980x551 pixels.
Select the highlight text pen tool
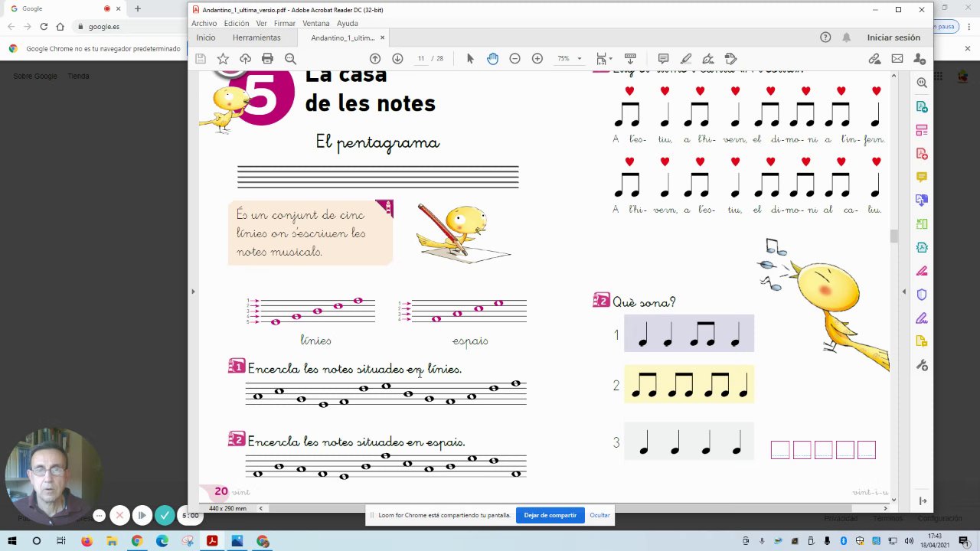tap(686, 59)
